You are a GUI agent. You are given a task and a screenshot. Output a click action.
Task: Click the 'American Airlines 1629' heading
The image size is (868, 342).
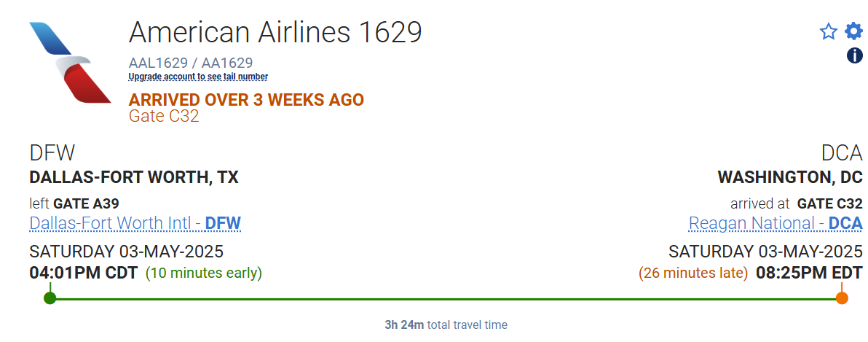275,33
